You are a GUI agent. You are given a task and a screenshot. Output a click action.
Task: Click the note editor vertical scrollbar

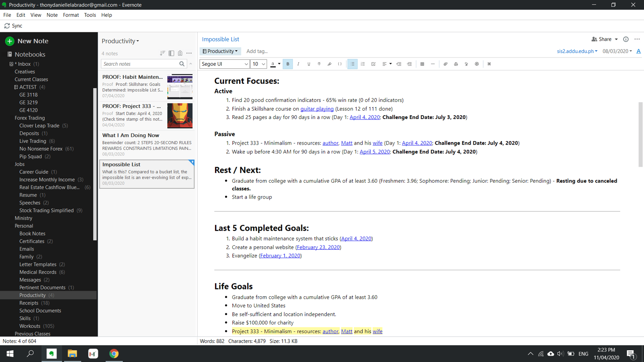[x=640, y=135]
